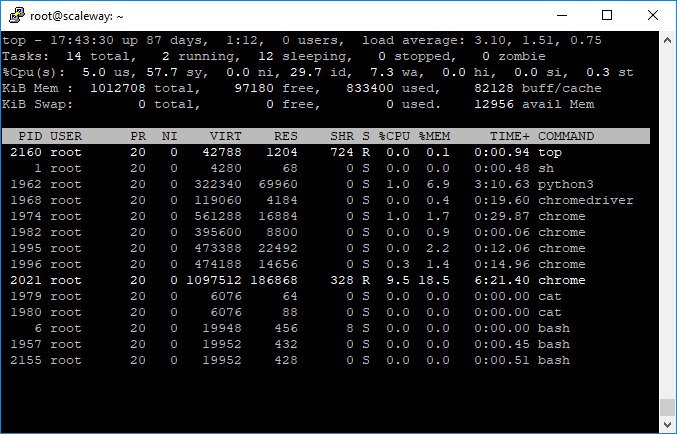Minimize the root@scaleway terminal window
Image resolution: width=677 pixels, height=434 pixels.
[x=562, y=16]
